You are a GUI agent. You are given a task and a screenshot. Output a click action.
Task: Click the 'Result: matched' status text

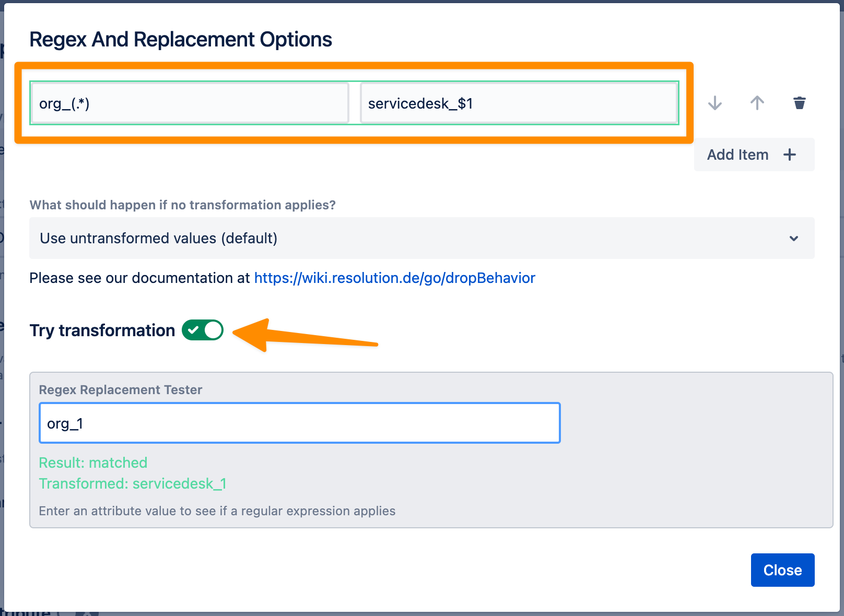coord(93,463)
